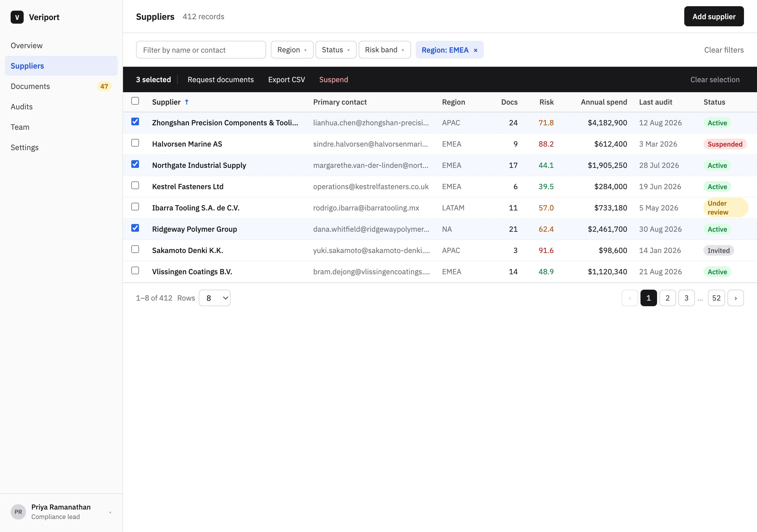Viewport: 757px width, 532px height.
Task: Open the Team page
Action: click(x=61, y=127)
